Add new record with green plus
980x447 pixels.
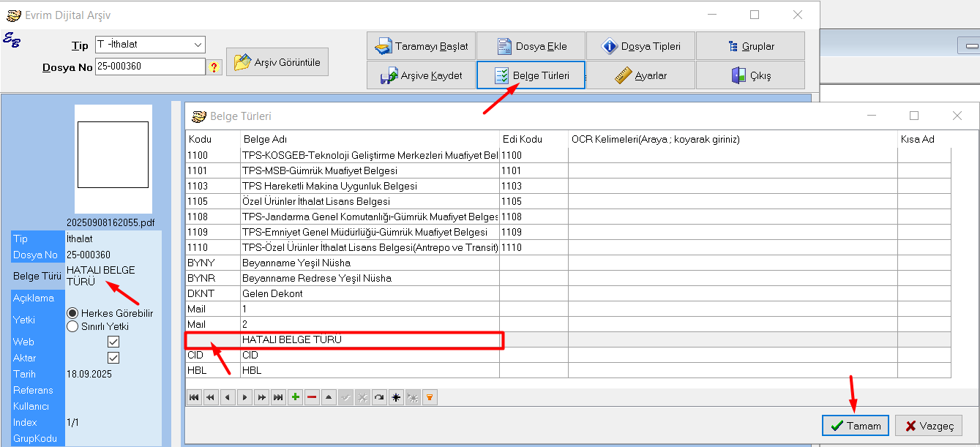pyautogui.click(x=295, y=397)
